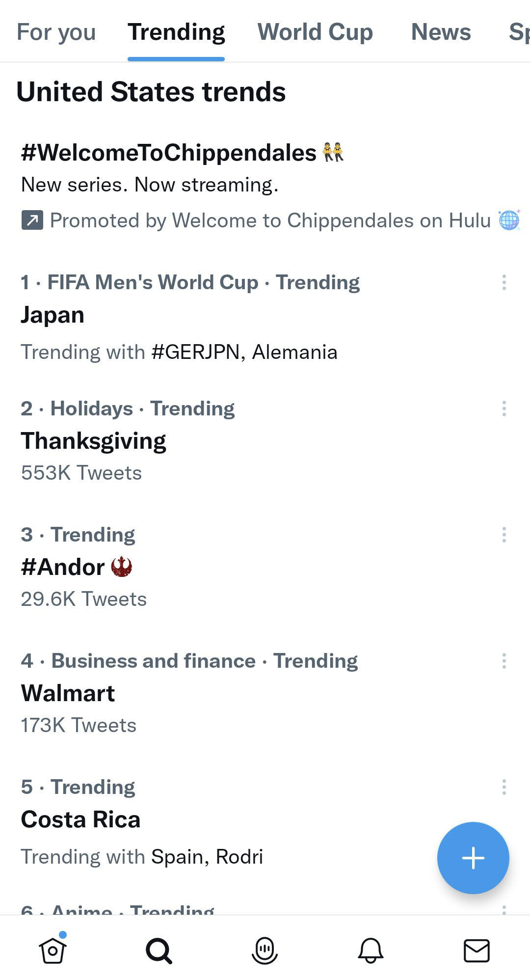Screen dimensions: 530x980
Task: Tap the promoted arrow icon
Action: tap(32, 220)
